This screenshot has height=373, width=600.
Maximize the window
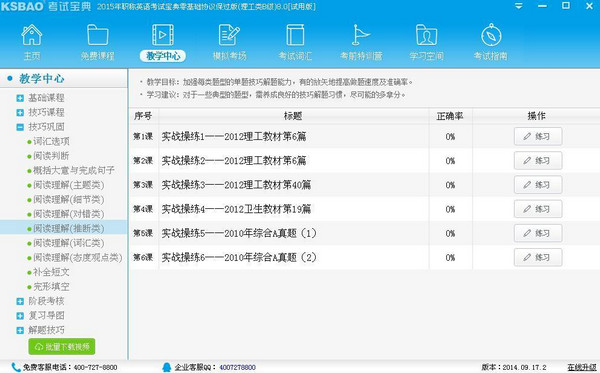[566, 5]
